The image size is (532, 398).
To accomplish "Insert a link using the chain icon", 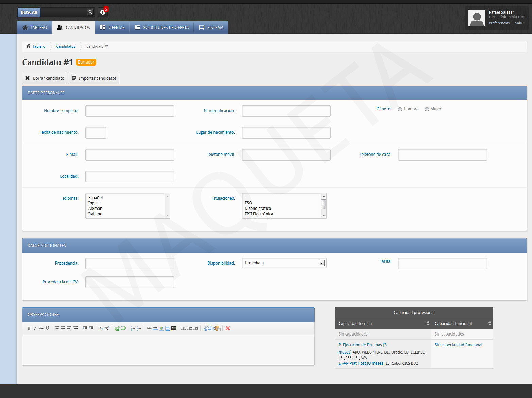I will coord(149,328).
